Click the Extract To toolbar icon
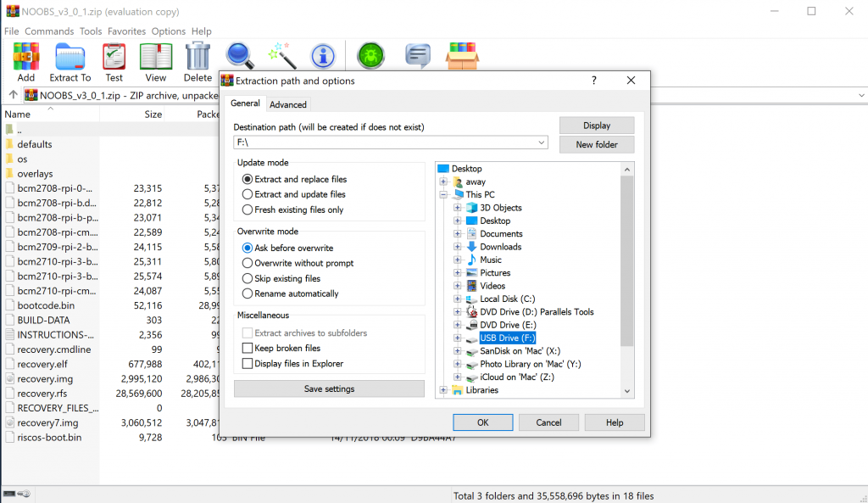This screenshot has width=868, height=503. 70,58
